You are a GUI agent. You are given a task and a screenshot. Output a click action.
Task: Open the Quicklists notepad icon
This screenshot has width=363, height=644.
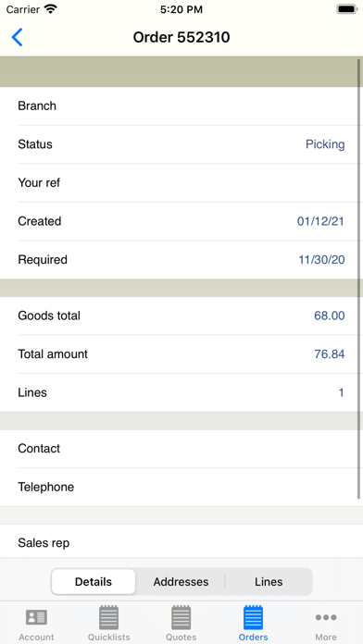[109, 617]
